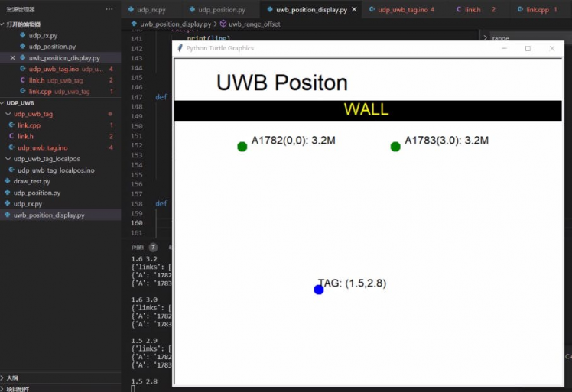
Task: Minimize the Python Turtle Graphics window
Action: pyautogui.click(x=504, y=48)
